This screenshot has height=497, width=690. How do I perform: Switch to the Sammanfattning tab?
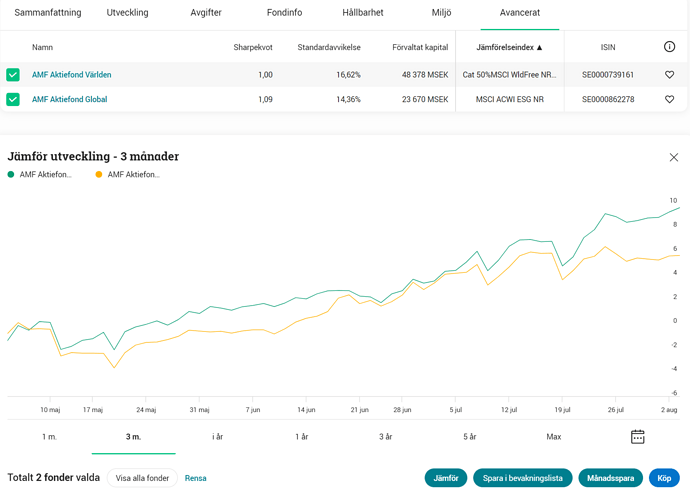point(48,13)
